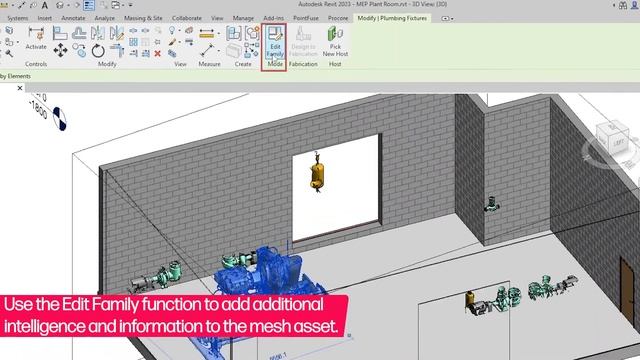Click the Switch Windows quick access icon
The image size is (640, 360).
(116, 5)
